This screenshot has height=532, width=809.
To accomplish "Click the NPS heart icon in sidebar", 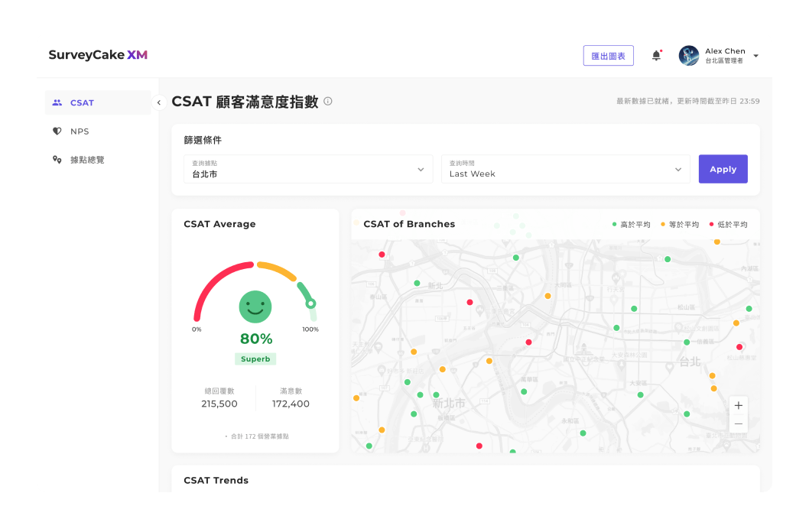I will 57,131.
